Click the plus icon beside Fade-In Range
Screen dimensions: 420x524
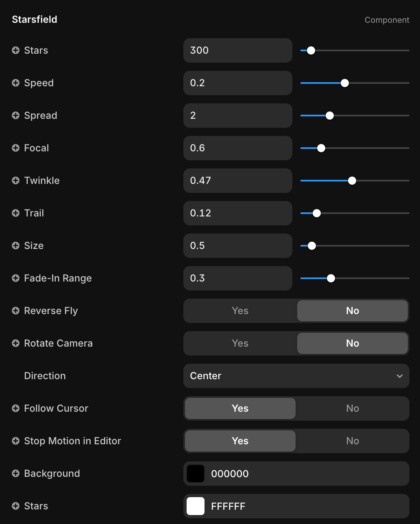15,278
